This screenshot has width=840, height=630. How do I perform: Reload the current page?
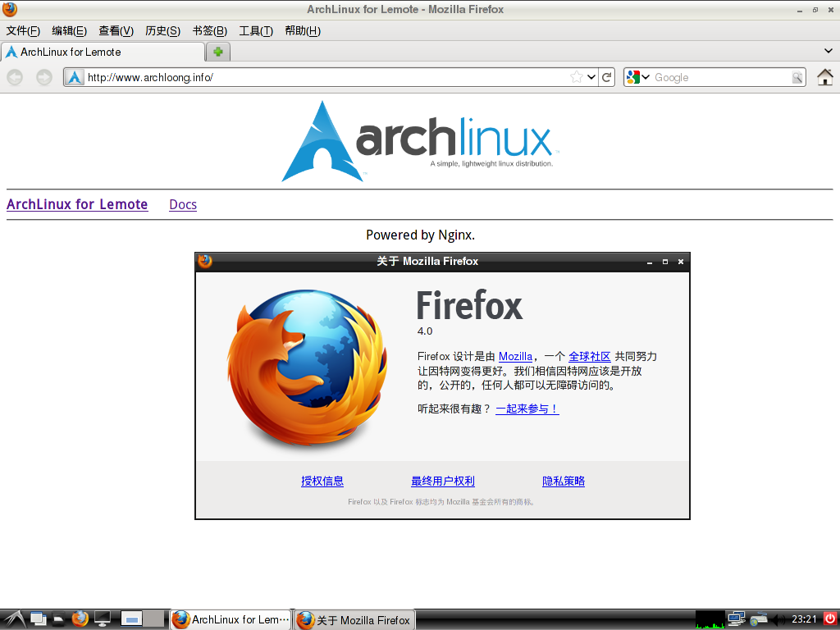tap(606, 77)
